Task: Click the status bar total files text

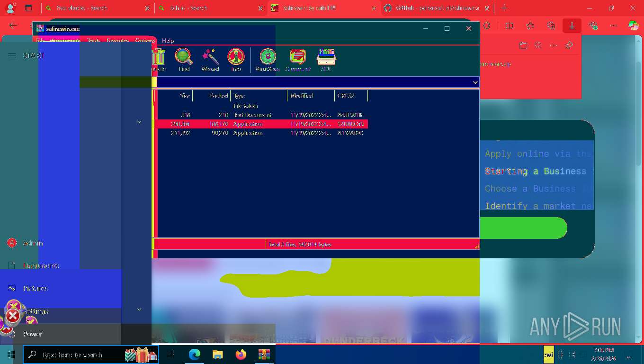Action: [x=300, y=245]
